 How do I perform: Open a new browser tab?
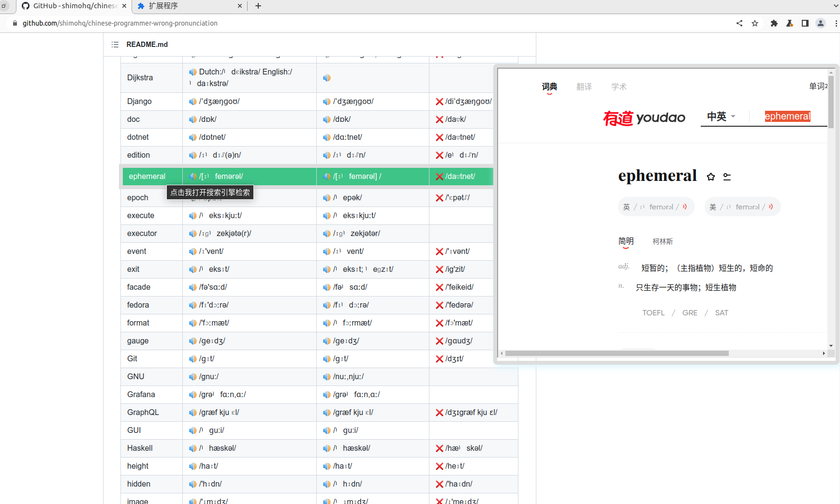[x=258, y=6]
